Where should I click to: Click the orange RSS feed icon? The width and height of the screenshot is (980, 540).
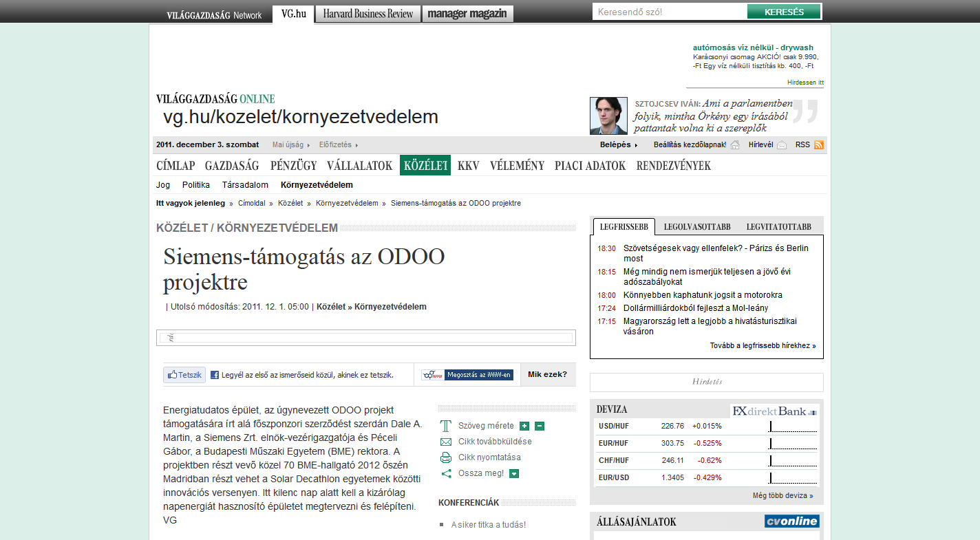click(819, 145)
